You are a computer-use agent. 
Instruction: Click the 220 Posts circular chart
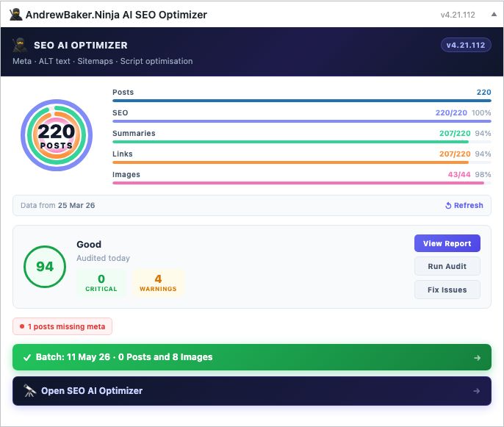tap(57, 135)
